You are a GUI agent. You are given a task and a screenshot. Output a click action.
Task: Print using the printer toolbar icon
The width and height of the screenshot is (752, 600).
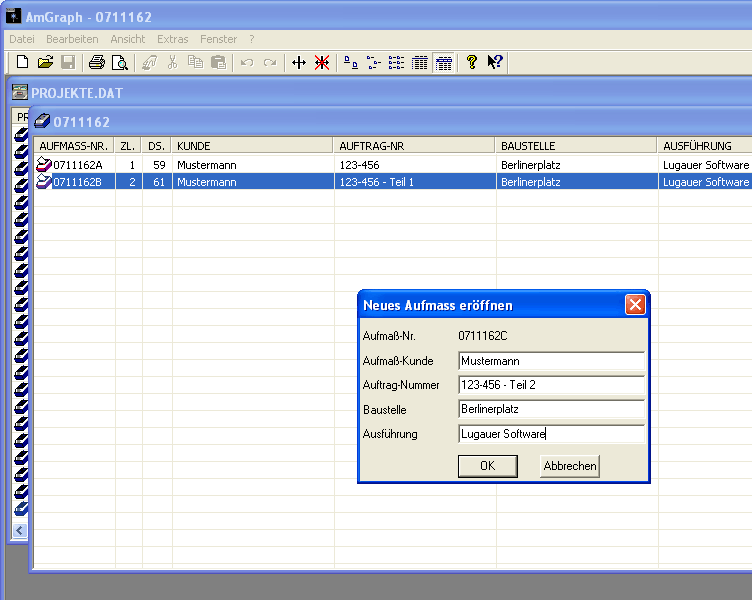pos(97,62)
